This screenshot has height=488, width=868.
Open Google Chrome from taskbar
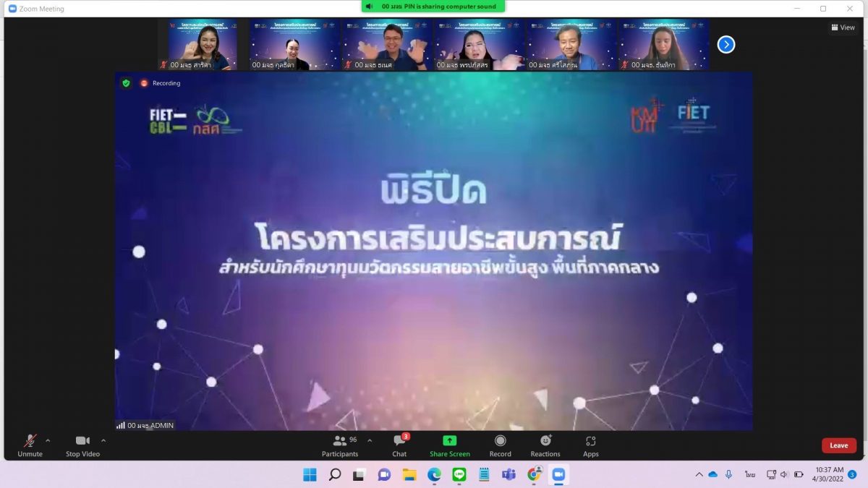click(x=534, y=474)
